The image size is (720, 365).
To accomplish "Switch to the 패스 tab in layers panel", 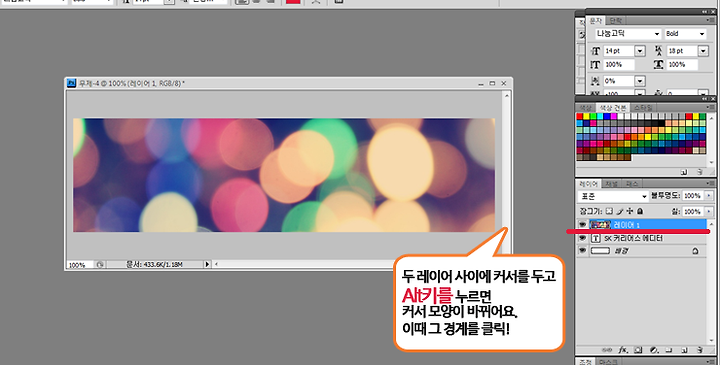I will [632, 184].
